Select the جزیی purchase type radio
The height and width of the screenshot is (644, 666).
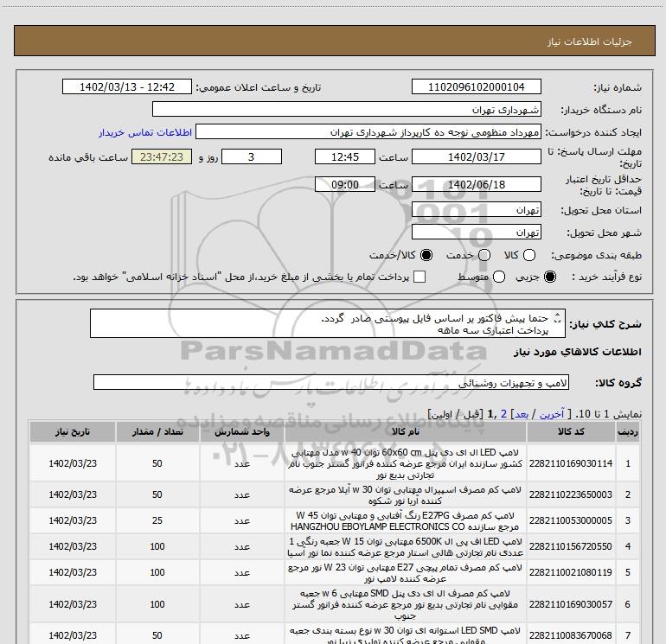pyautogui.click(x=551, y=277)
